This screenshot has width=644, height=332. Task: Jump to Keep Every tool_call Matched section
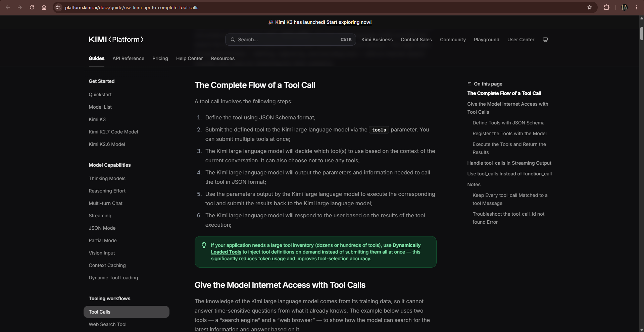[x=510, y=199]
